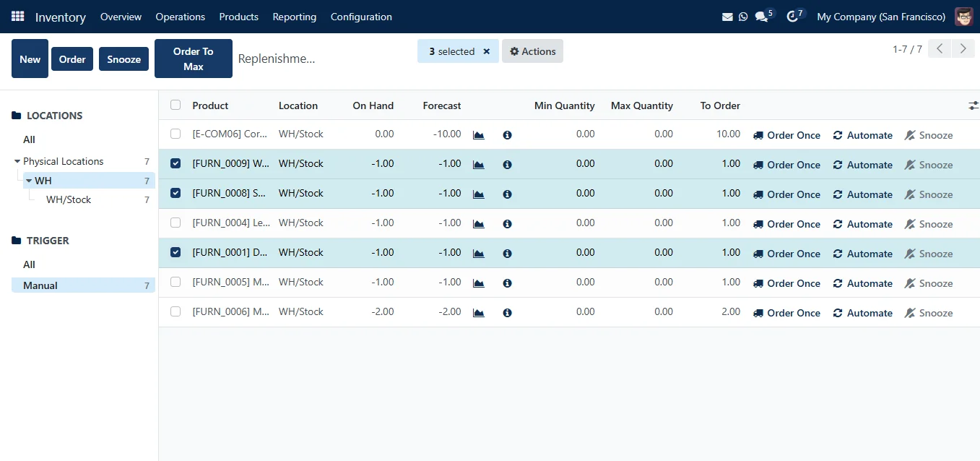Click the New button

tap(30, 59)
